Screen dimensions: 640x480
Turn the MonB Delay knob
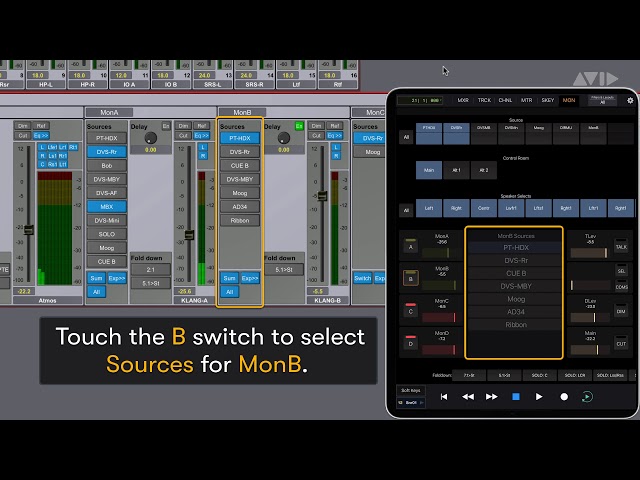[x=284, y=138]
